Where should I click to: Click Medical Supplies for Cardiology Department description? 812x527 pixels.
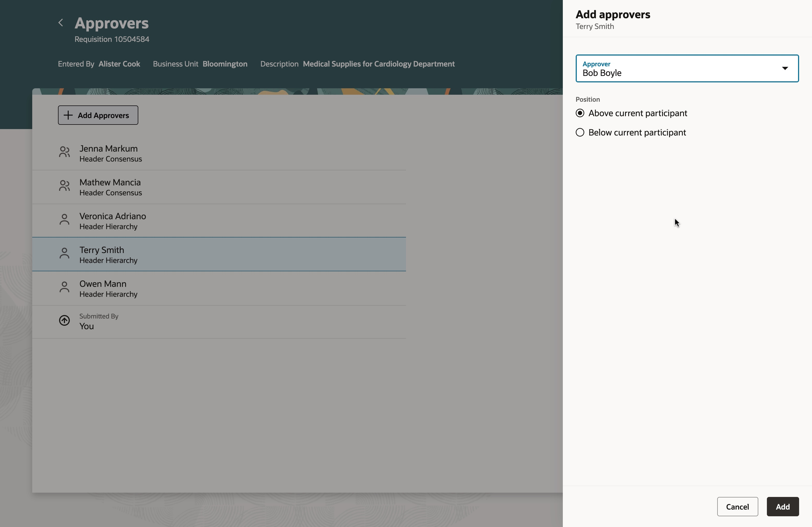(379, 64)
